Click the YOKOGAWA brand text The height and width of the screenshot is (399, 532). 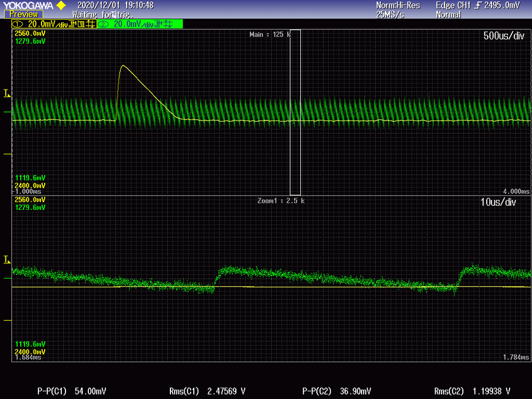(29, 5)
